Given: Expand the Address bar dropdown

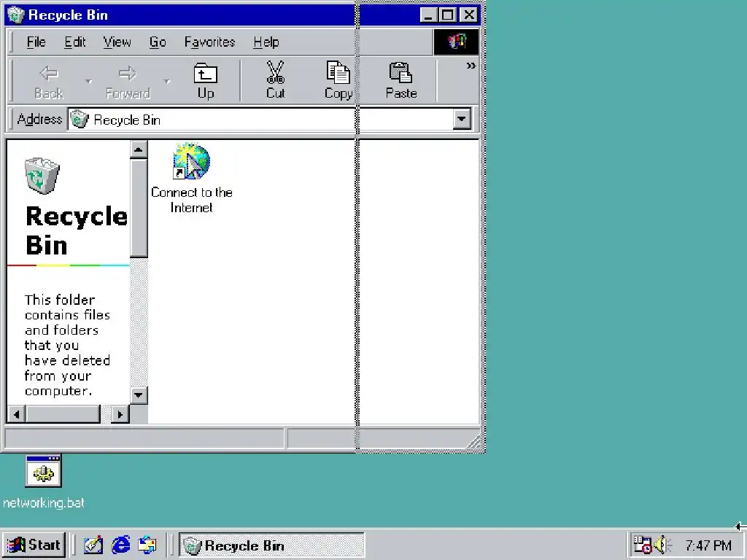Looking at the screenshot, I should coord(462,119).
